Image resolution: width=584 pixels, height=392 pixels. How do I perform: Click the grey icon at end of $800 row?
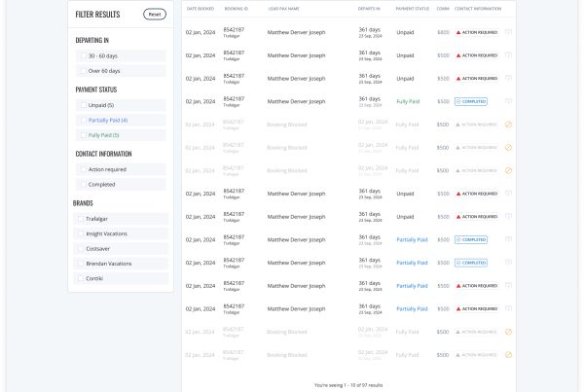point(508,32)
